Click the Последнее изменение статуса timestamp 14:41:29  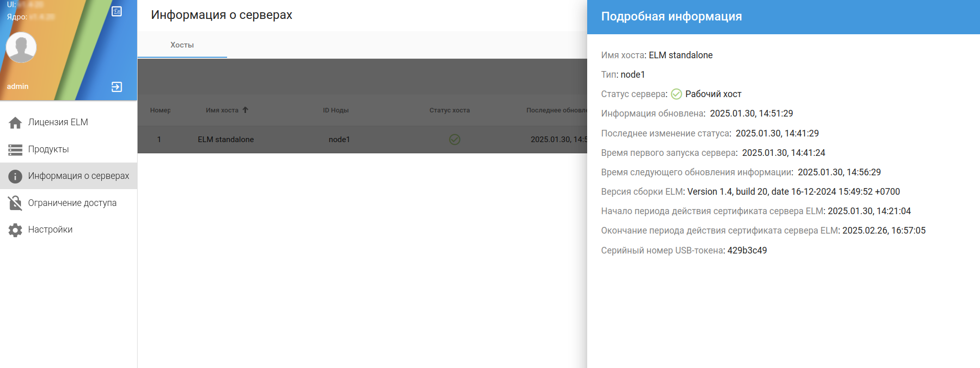777,133
